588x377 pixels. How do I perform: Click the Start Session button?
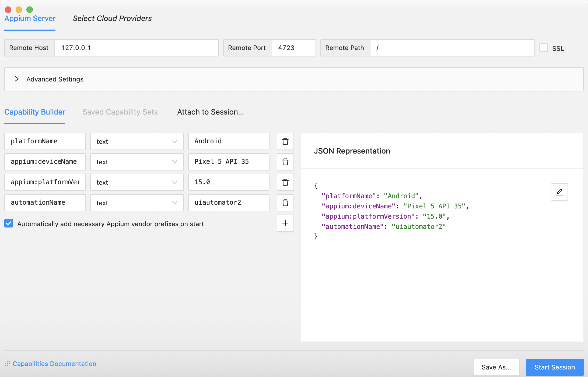[x=555, y=367]
